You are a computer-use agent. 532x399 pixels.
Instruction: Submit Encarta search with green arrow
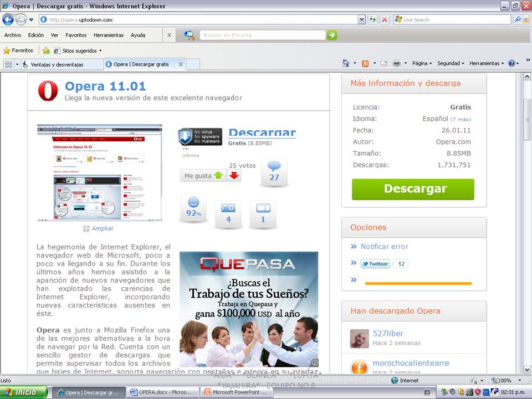click(x=332, y=35)
